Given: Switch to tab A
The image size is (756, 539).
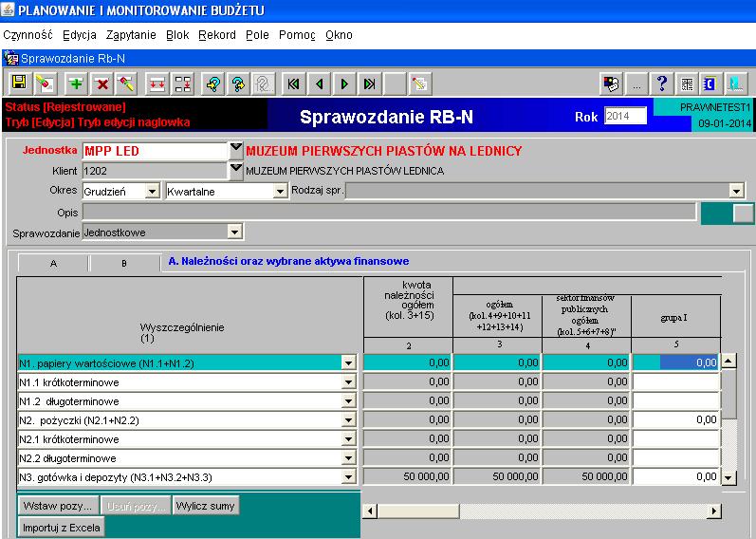Looking at the screenshot, I should click(x=53, y=264).
